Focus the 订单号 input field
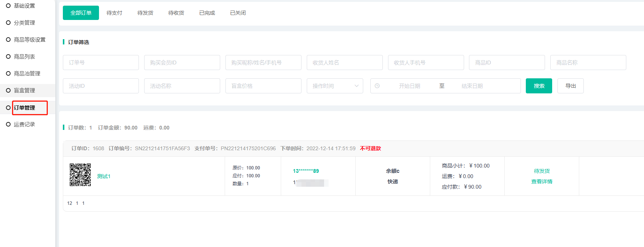Image resolution: width=644 pixels, height=247 pixels. 100,63
